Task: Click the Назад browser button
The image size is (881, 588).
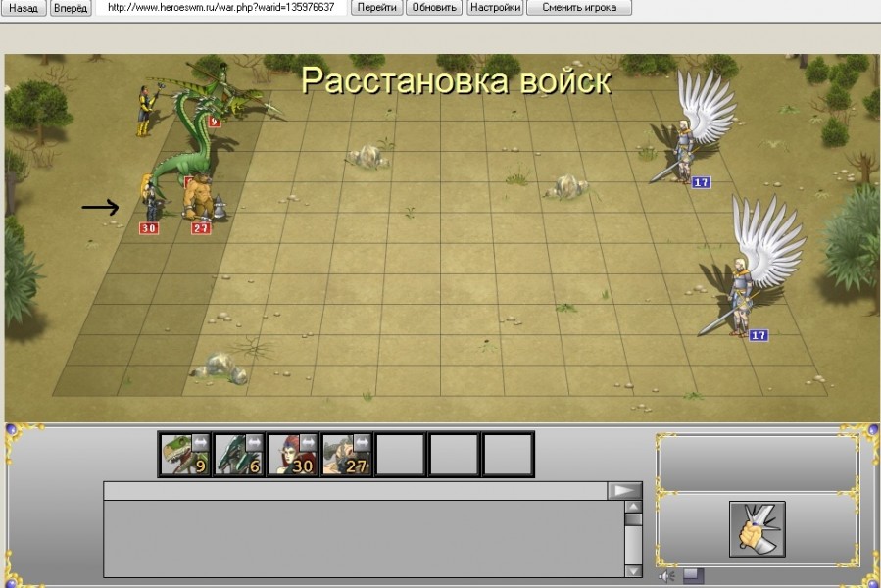Action: [24, 8]
